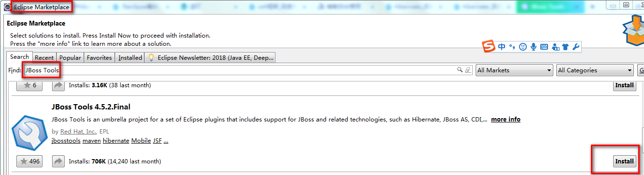Restore the window via title bar restore button

tap(626, 5)
